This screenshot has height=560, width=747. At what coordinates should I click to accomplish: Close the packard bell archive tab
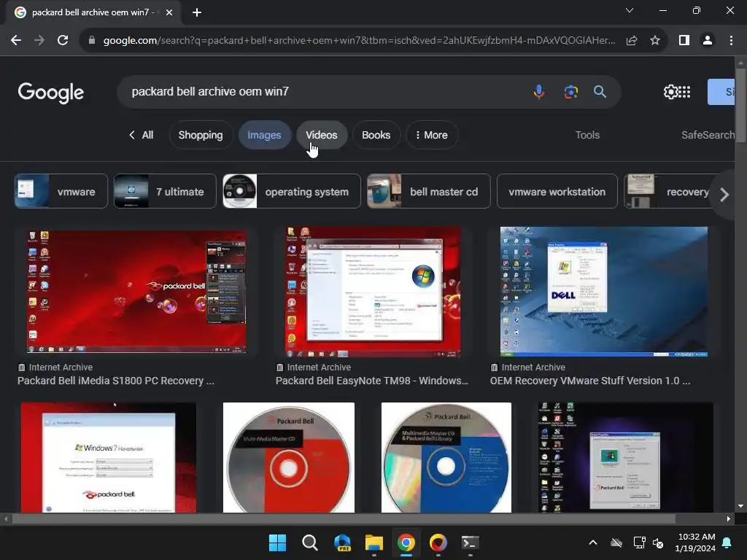[169, 12]
